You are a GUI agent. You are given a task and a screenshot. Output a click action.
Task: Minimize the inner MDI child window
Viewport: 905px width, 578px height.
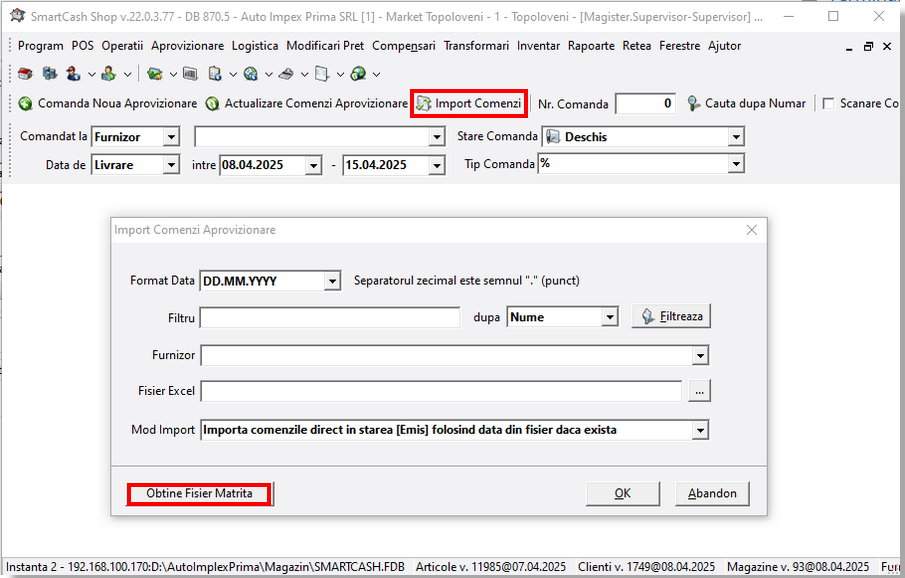pos(848,47)
